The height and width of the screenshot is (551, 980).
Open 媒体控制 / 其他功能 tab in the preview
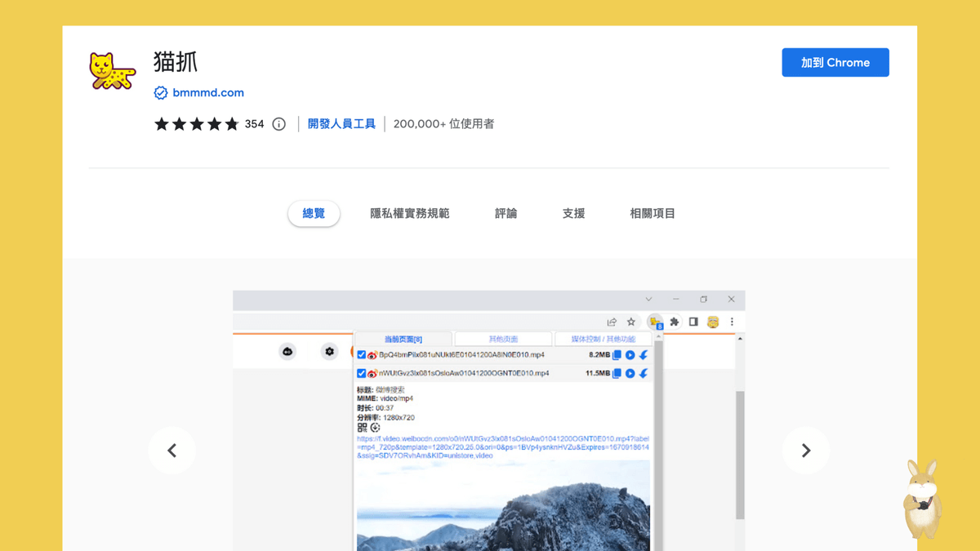pos(603,340)
